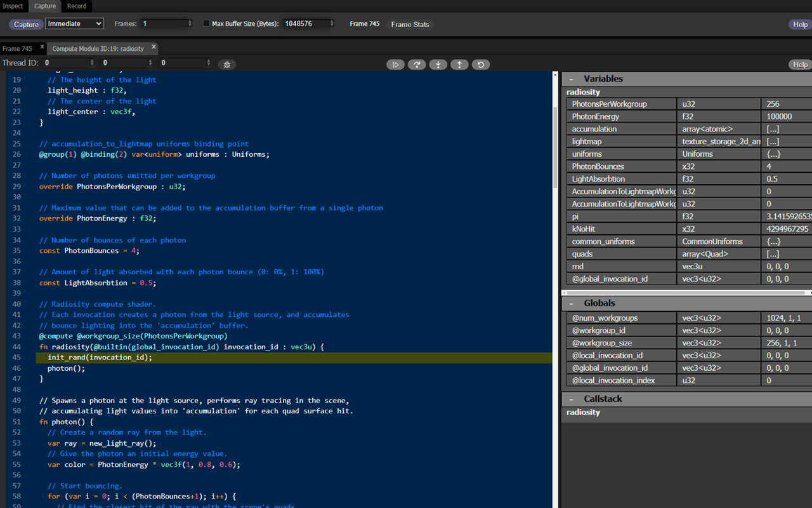The image size is (812, 508).
Task: Enable the Max Buffer Size checkbox
Action: (206, 23)
